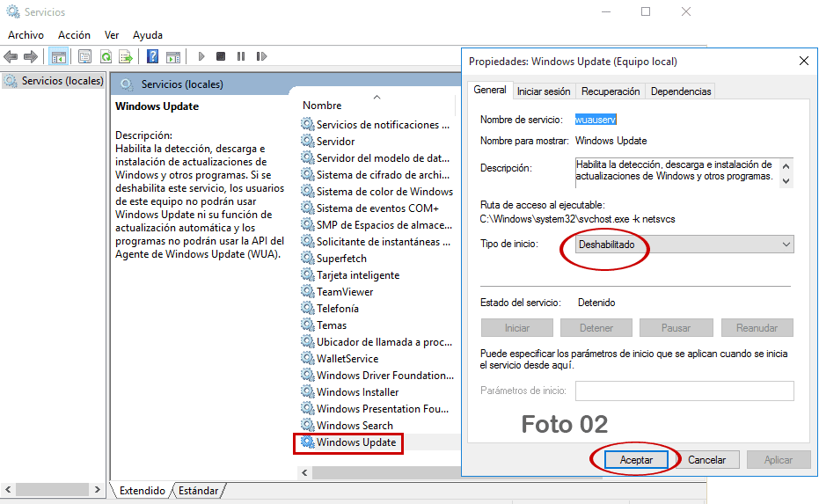
Task: Open the Ayuda menu
Action: pos(147,35)
